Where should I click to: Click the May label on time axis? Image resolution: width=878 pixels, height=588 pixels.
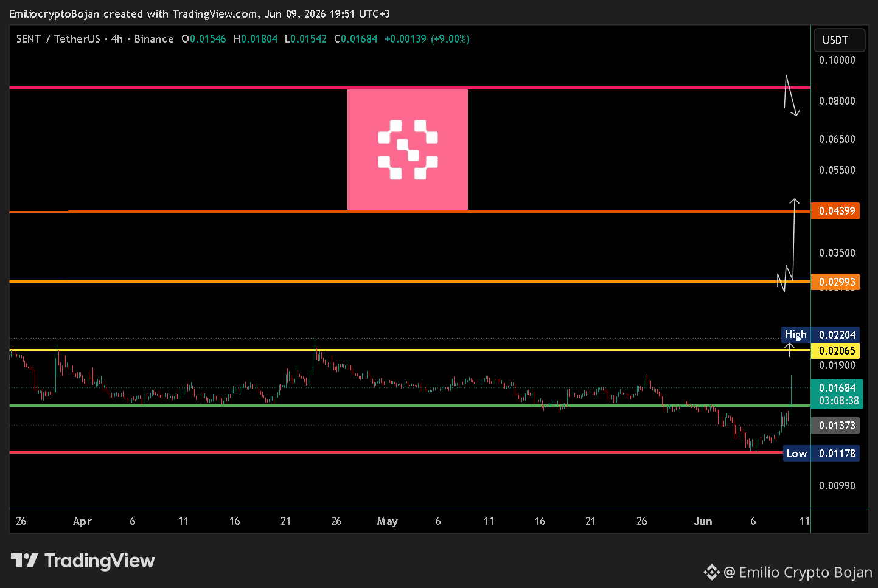(x=388, y=521)
